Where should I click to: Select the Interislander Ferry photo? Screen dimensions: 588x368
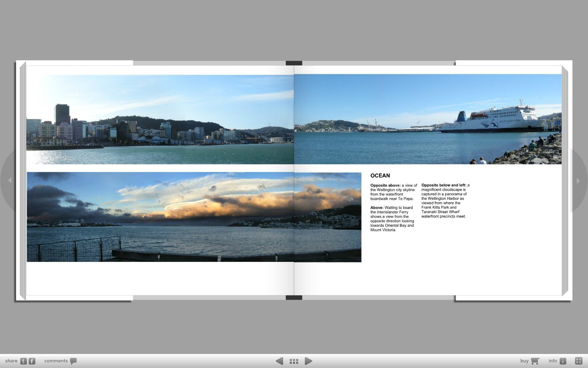click(x=428, y=119)
